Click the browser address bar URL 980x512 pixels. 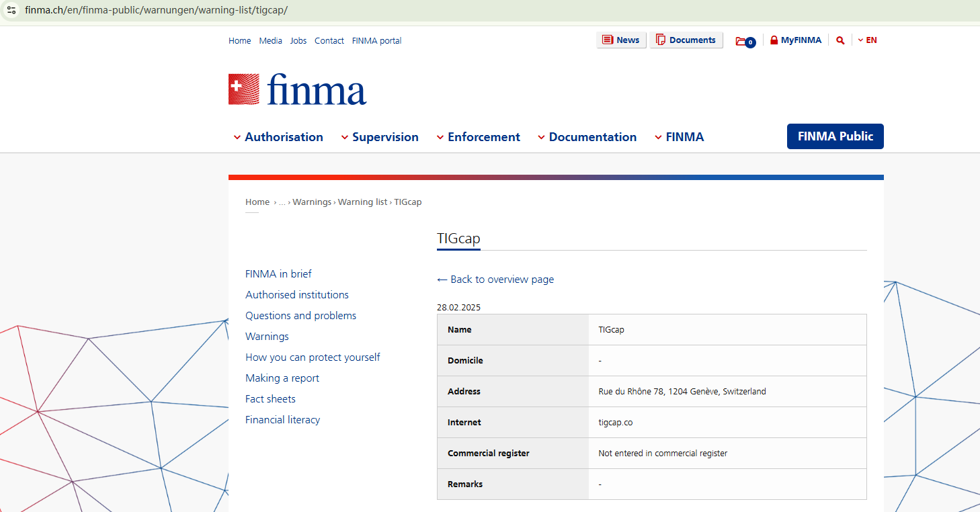click(157, 11)
